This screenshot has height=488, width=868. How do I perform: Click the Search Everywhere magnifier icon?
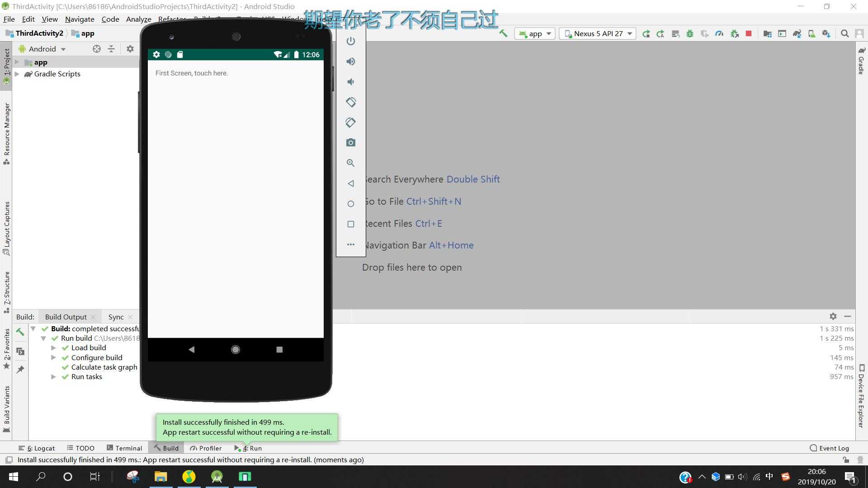point(844,33)
